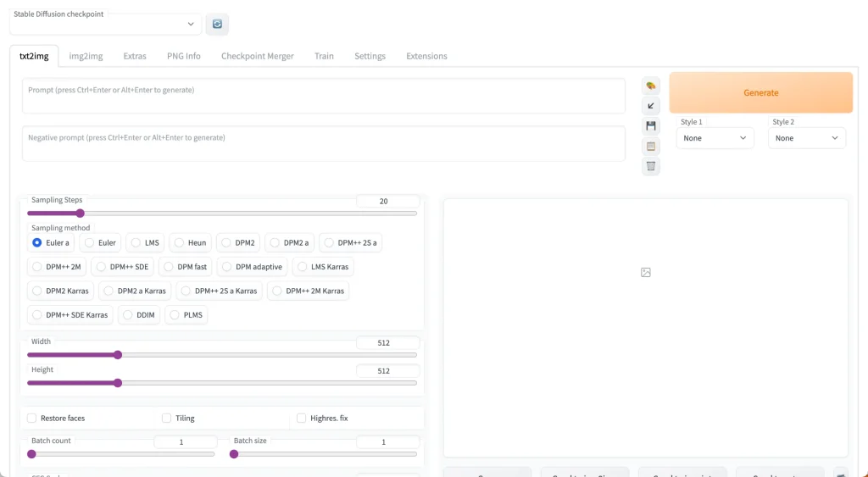Click the palette icon beside the prompt
This screenshot has width=868, height=477.
(651, 86)
